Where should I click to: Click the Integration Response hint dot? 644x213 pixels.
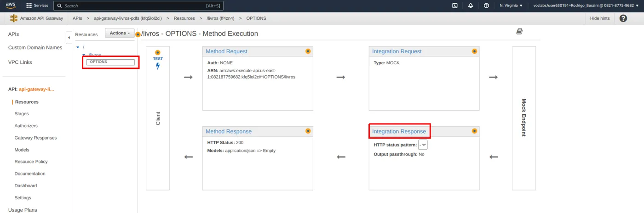474,131
